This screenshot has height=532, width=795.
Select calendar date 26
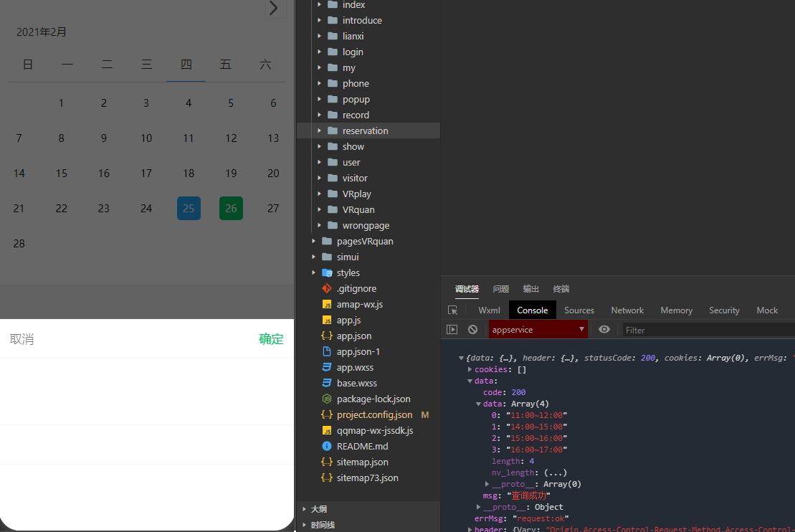pyautogui.click(x=231, y=209)
